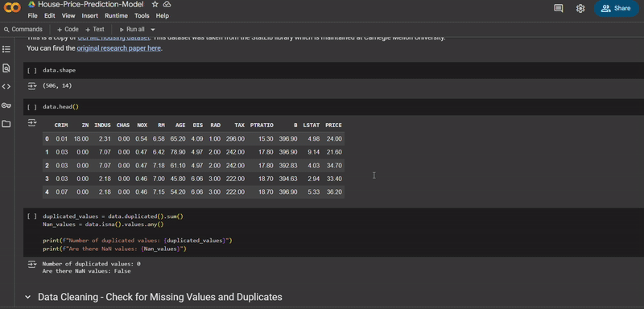Image resolution: width=644 pixels, height=309 pixels.
Task: Collapse the Data Cleaning section
Action: pyautogui.click(x=28, y=297)
